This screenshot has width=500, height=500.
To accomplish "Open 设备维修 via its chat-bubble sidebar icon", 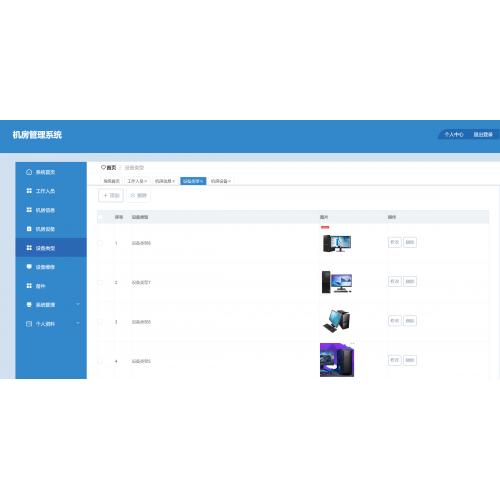I will (x=29, y=267).
